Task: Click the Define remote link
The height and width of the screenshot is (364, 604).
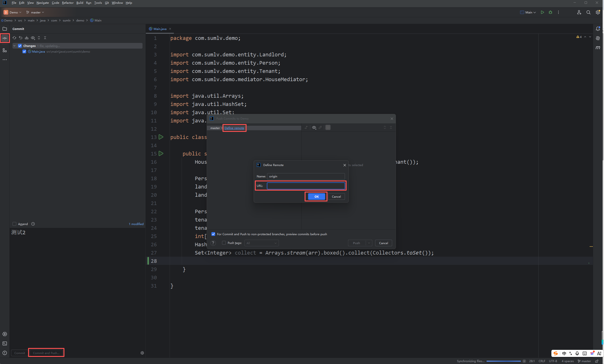Action: coord(234,128)
